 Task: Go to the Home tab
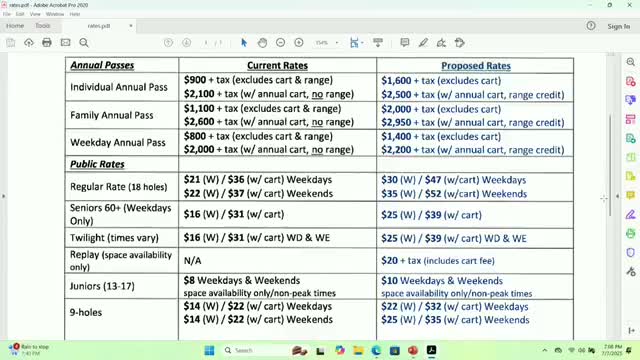pos(15,26)
